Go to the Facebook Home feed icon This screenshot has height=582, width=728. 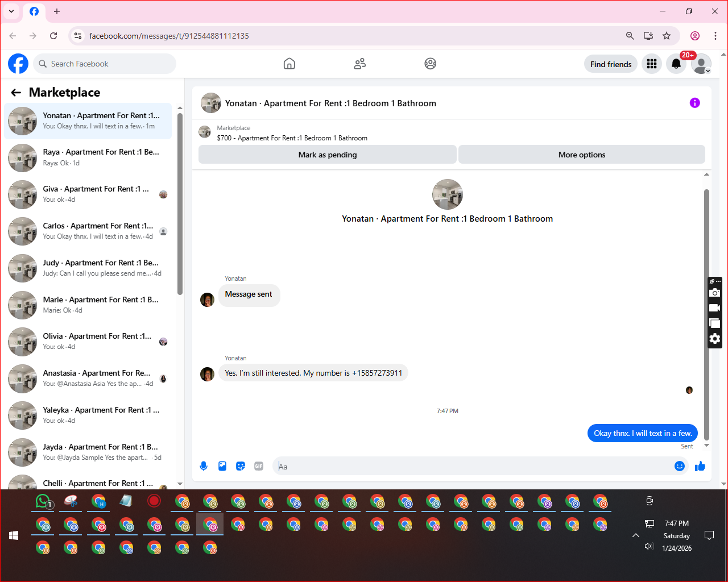point(289,64)
